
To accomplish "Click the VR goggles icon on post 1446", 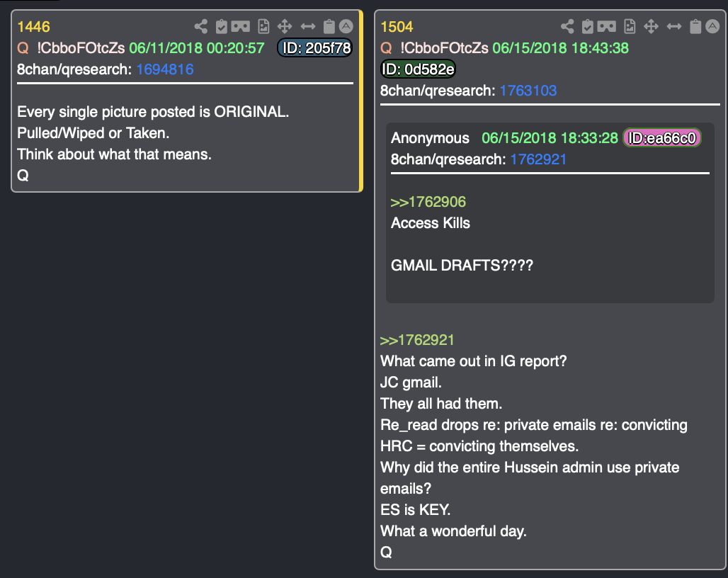I will point(241,26).
